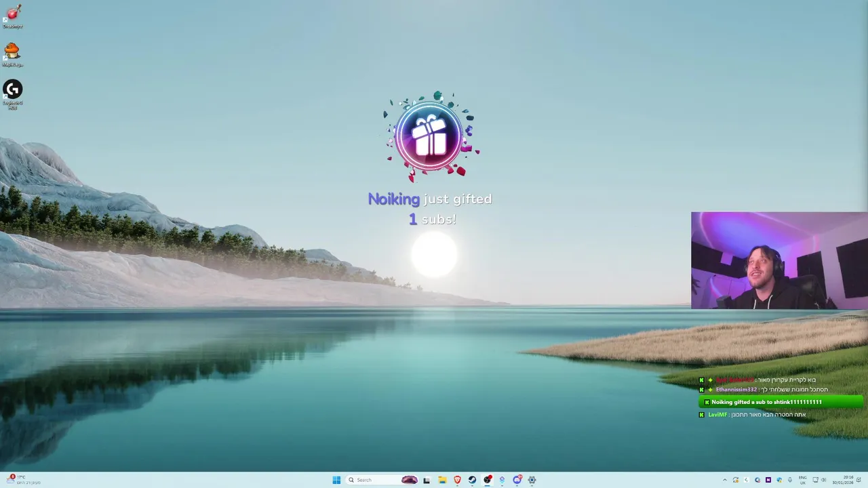868x488 pixels.
Task: Click the gift box alert icon
Action: (x=429, y=136)
